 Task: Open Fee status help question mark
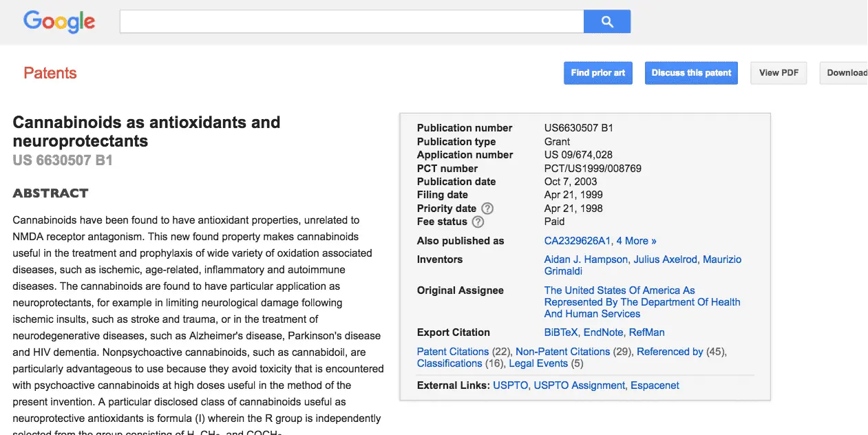tap(478, 222)
